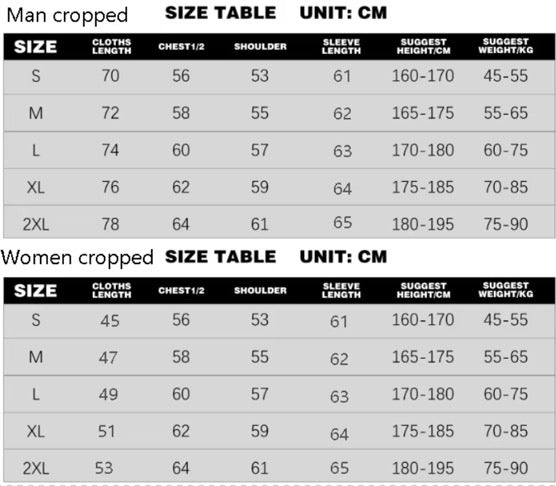Select the M size label in Man table
The width and height of the screenshot is (556, 486).
click(36, 113)
